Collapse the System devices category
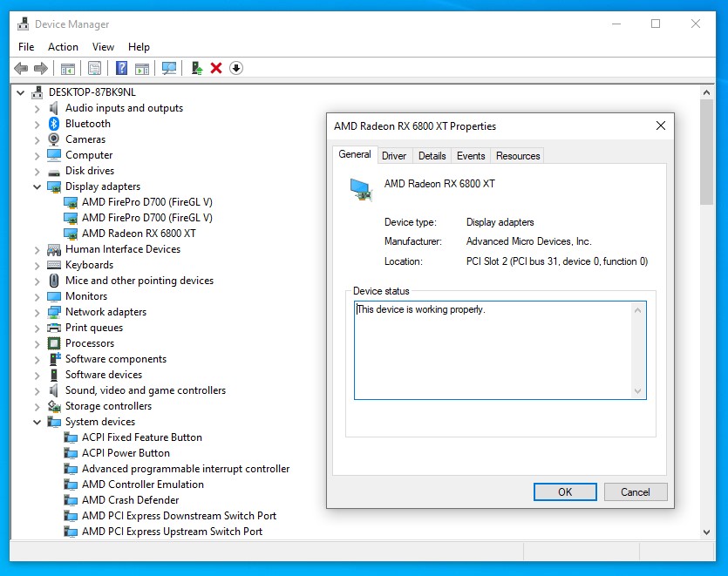 [x=37, y=422]
